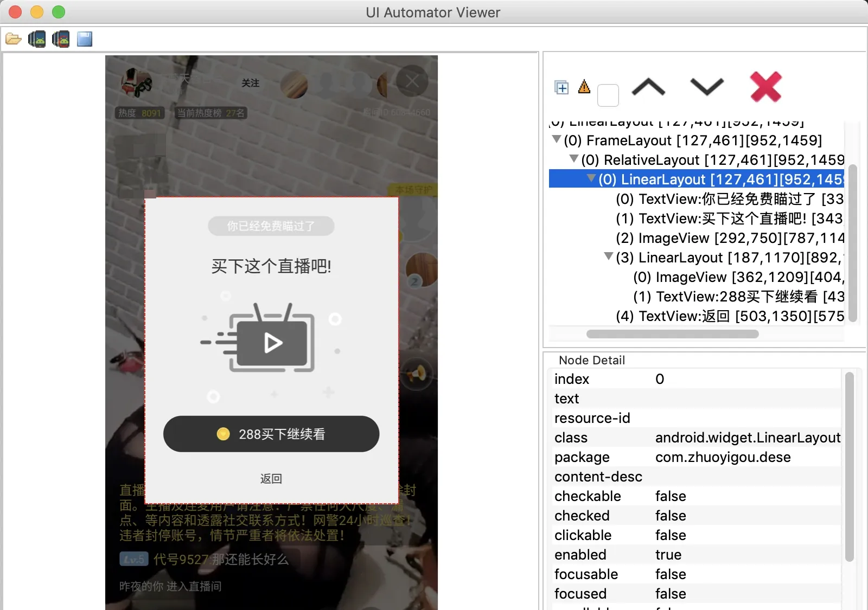Viewport: 868px width, 610px height.
Task: Click the live room close X icon
Action: point(412,81)
